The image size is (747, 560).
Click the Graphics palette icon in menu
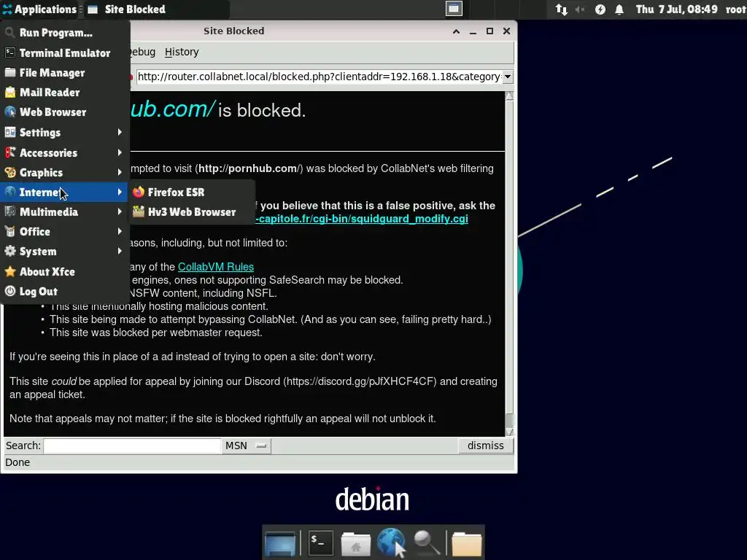click(x=10, y=172)
